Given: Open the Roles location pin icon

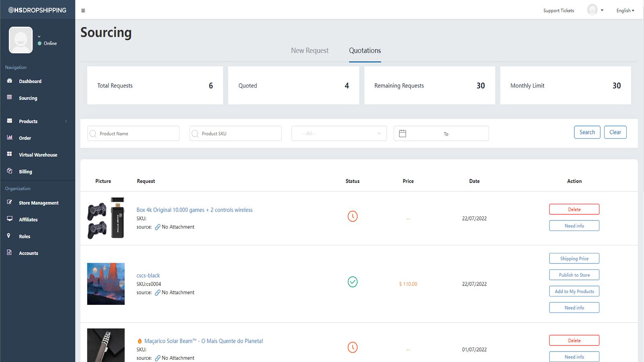Looking at the screenshot, I should point(9,236).
